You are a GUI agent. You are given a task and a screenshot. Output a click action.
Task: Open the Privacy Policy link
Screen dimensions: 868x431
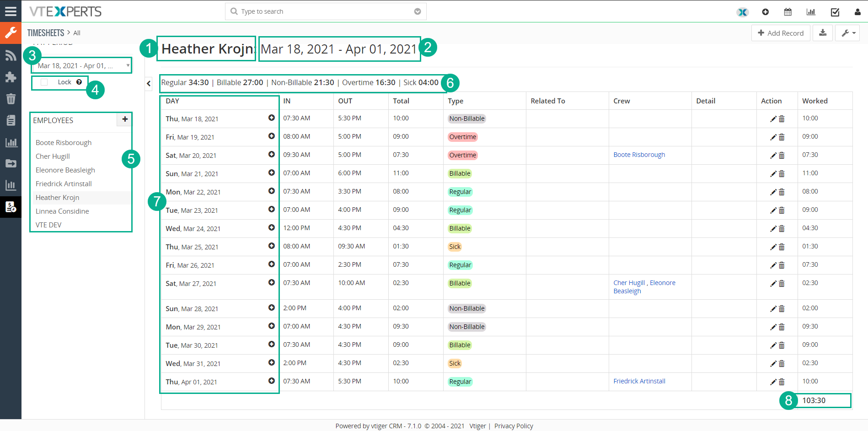pyautogui.click(x=514, y=426)
